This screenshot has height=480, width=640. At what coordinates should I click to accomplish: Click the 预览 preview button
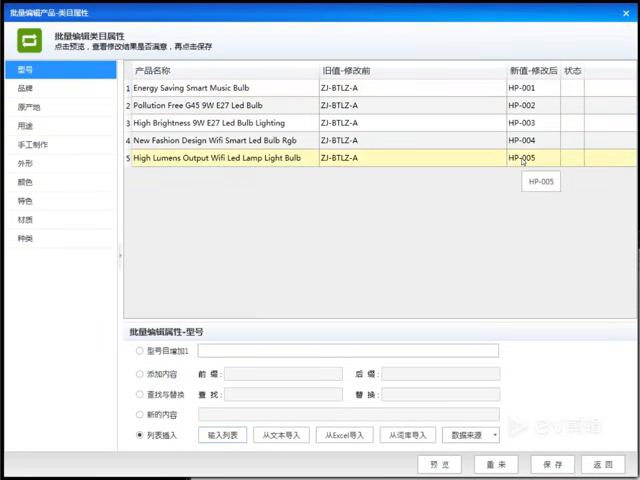[440, 464]
